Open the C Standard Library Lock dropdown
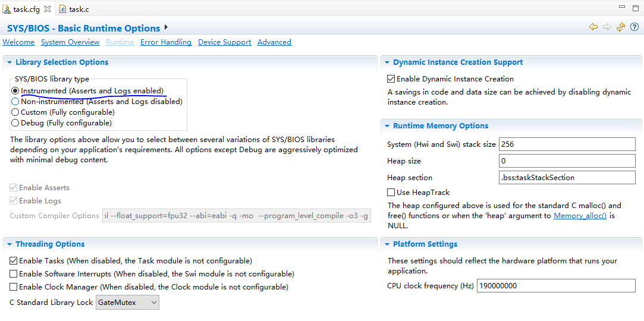 127,303
